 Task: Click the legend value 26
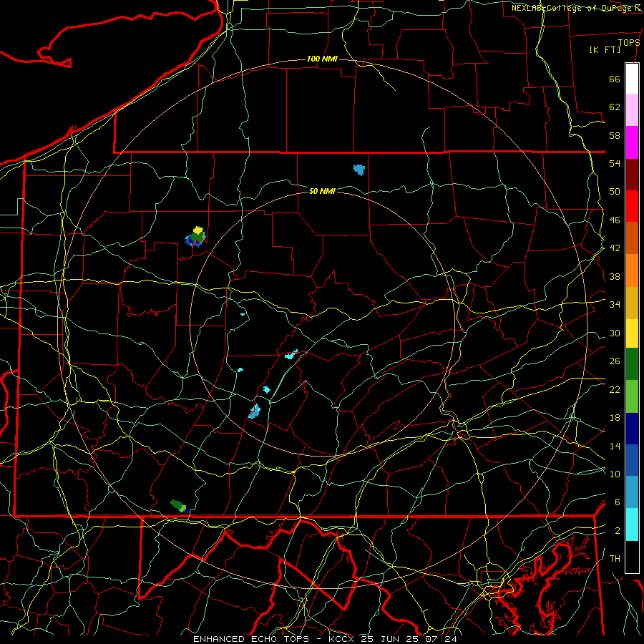615,361
